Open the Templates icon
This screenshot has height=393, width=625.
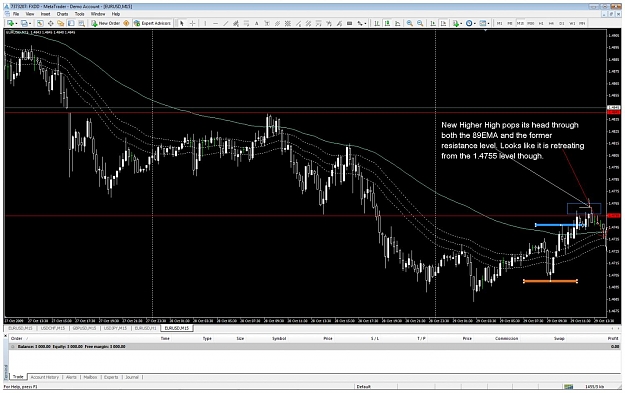click(x=483, y=23)
